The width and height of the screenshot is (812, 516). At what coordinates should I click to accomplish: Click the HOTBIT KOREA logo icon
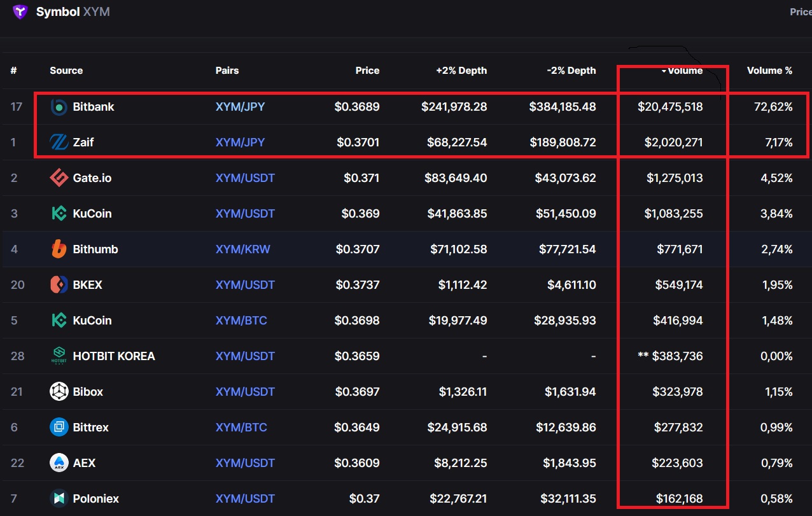point(59,356)
